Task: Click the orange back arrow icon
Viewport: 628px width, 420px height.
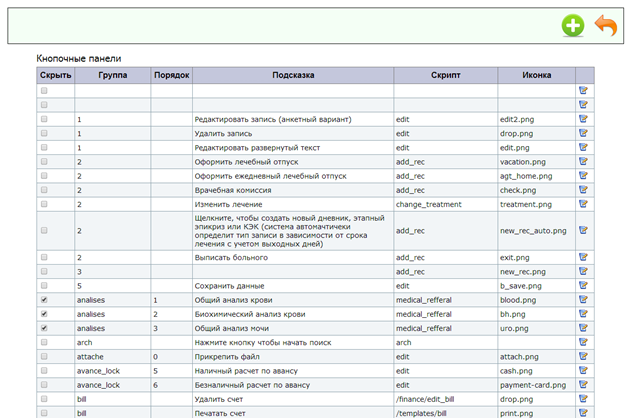Action: 606,25
